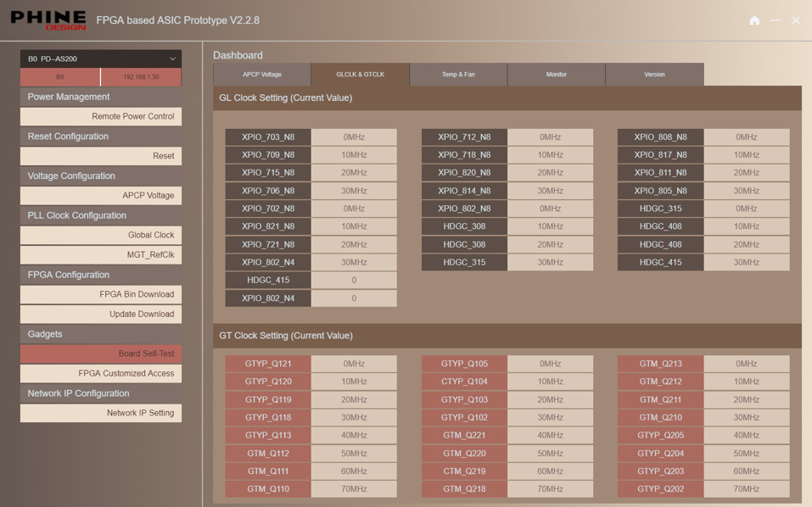This screenshot has width=812, height=507.
Task: Select the XPIO_712_N8 label
Action: [x=464, y=137]
